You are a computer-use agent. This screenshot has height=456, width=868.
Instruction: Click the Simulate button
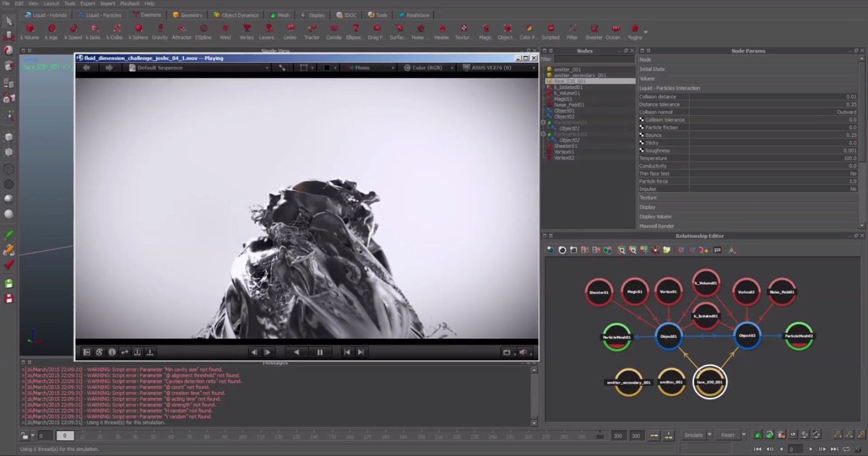pyautogui.click(x=693, y=435)
